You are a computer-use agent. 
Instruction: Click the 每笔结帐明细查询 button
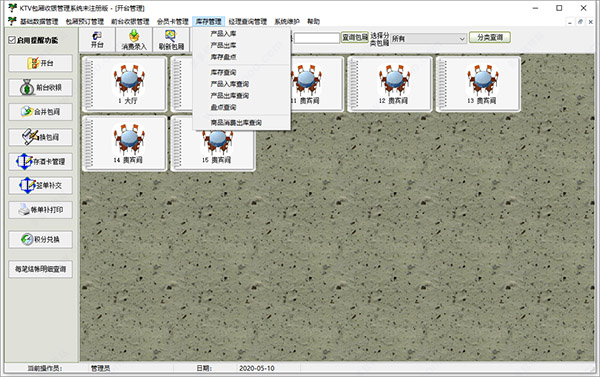tap(41, 269)
